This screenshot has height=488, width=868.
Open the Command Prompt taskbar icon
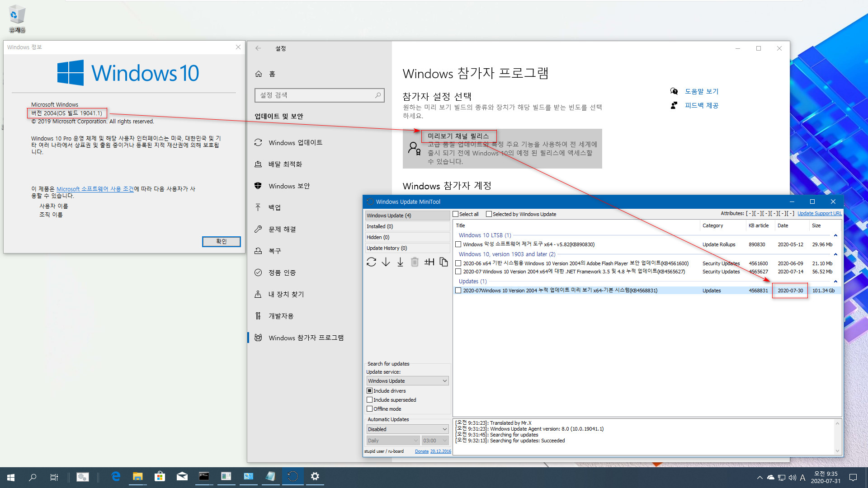204,477
